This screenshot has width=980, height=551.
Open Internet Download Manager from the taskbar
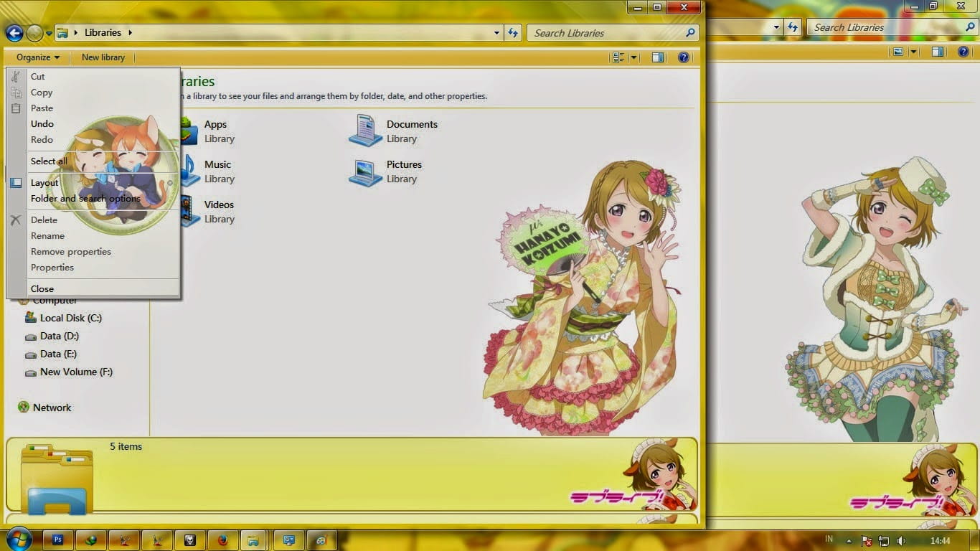tap(90, 540)
